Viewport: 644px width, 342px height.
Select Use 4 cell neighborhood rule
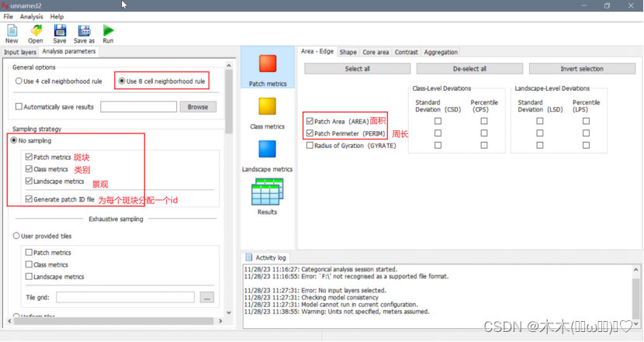coord(19,81)
